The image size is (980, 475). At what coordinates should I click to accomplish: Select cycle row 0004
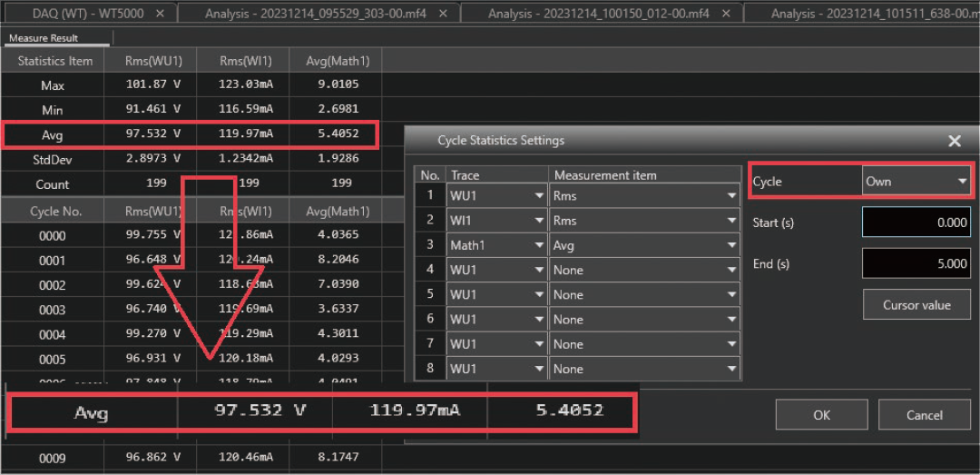point(53,335)
